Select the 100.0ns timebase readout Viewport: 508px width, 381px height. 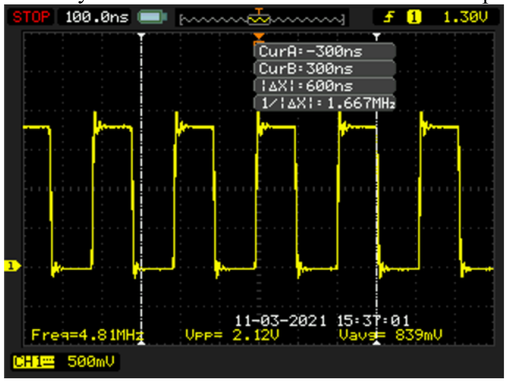click(97, 17)
